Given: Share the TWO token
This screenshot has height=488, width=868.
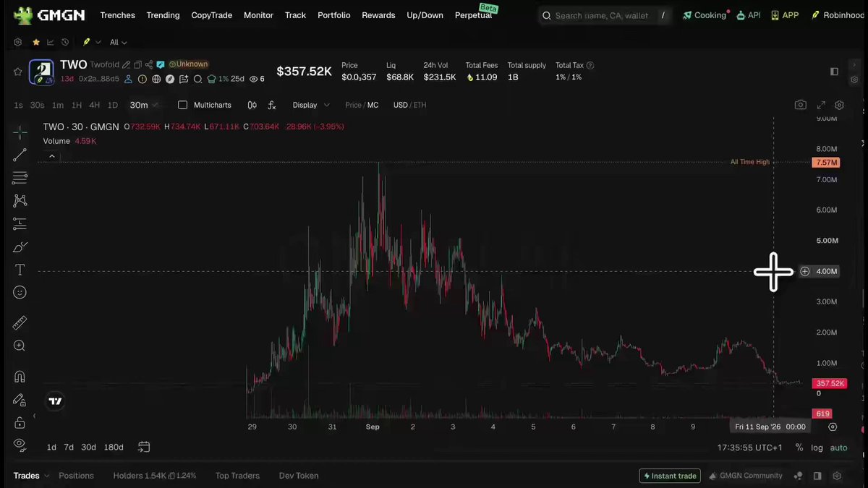Looking at the screenshot, I should (149, 64).
